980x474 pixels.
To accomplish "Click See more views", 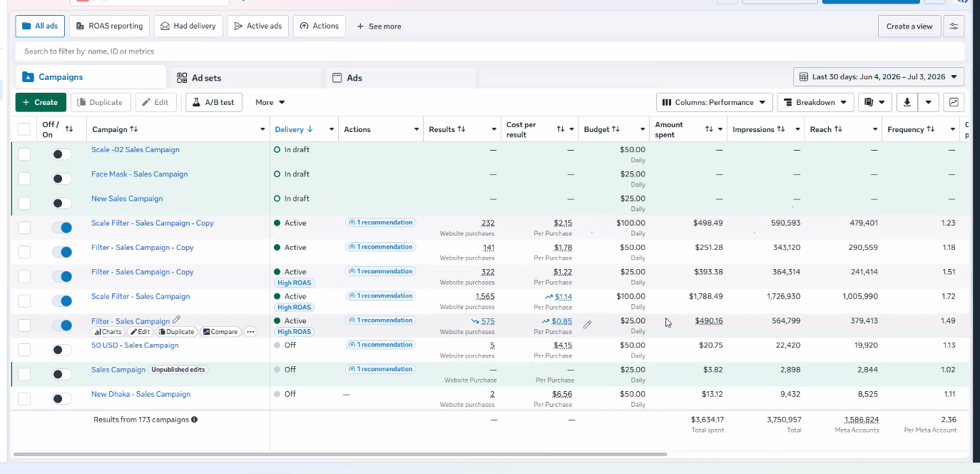I will click(379, 26).
